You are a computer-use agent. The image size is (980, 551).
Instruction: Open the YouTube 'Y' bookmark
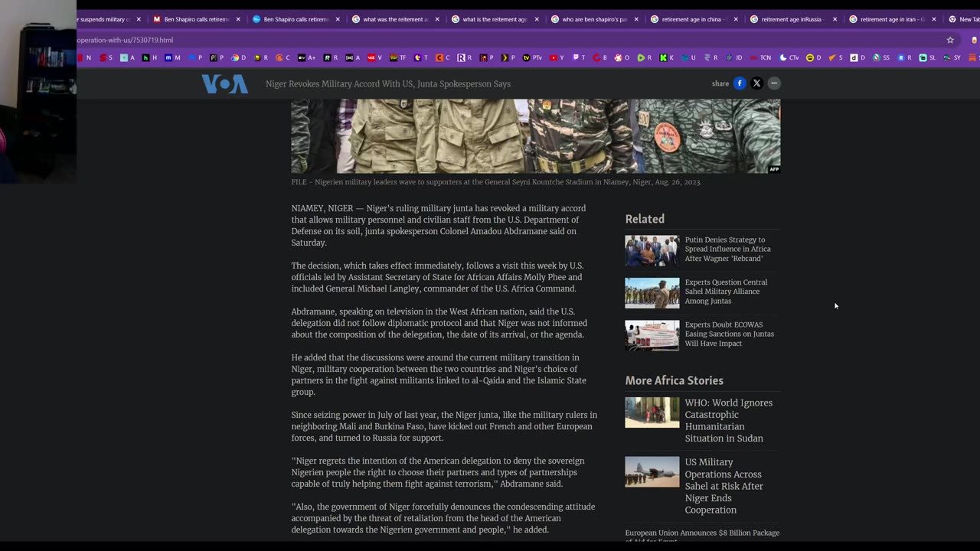[x=557, y=57]
